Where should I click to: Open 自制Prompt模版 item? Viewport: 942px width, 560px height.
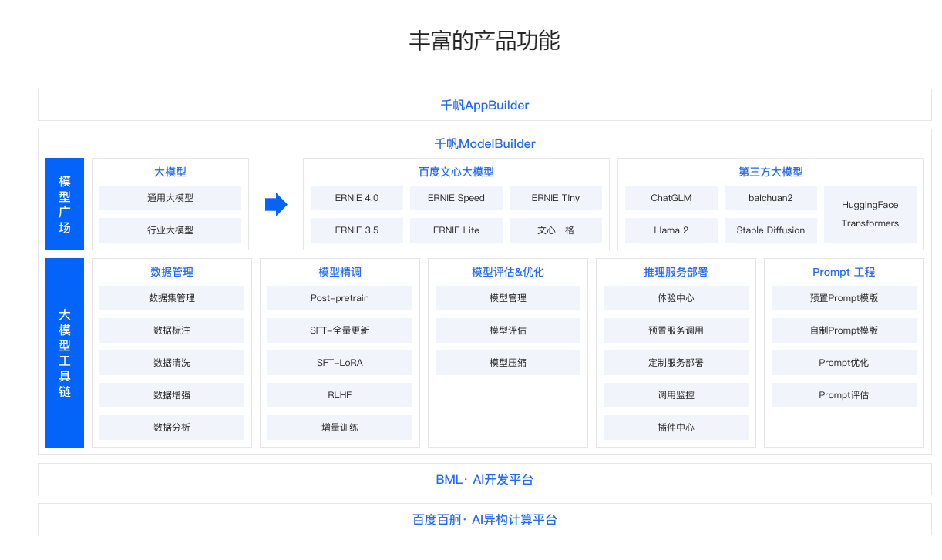pyautogui.click(x=844, y=330)
